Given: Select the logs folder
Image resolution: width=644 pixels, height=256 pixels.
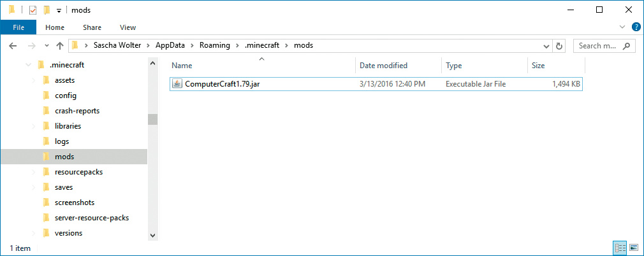Looking at the screenshot, I should coord(62,141).
